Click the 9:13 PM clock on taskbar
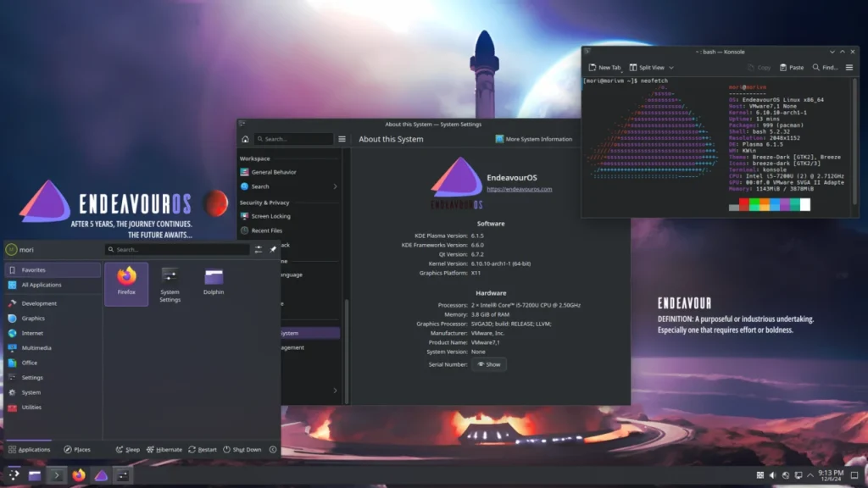This screenshot has width=868, height=488. tap(831, 475)
